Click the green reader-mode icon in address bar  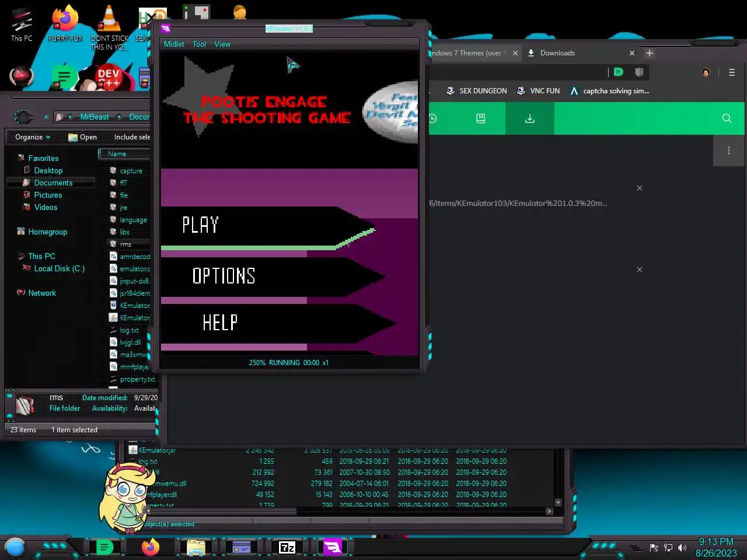(619, 72)
